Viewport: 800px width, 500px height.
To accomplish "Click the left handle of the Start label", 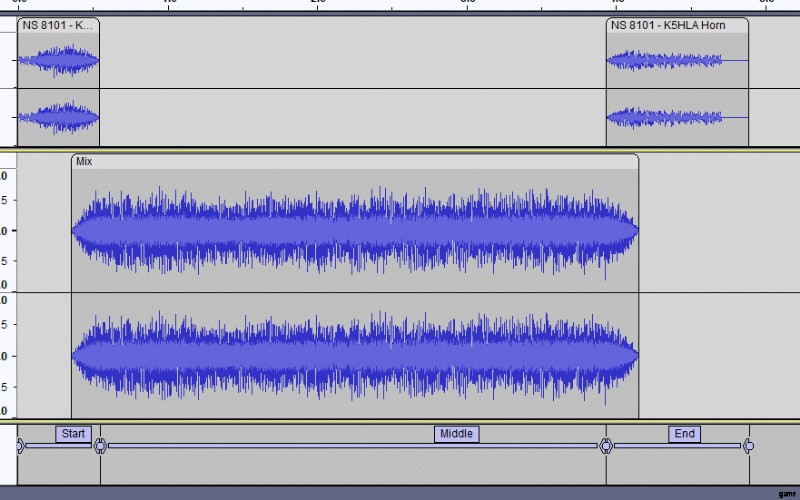I will click(19, 446).
